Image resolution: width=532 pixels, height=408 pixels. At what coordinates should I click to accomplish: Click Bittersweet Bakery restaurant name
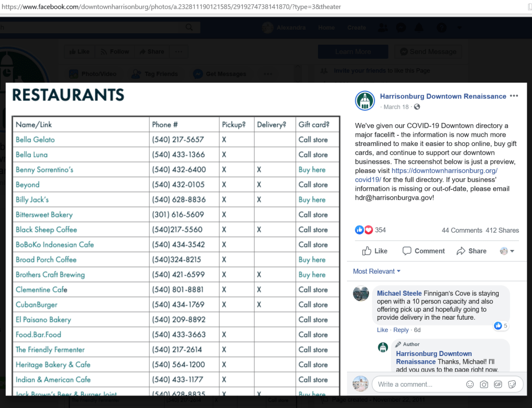pyautogui.click(x=44, y=215)
